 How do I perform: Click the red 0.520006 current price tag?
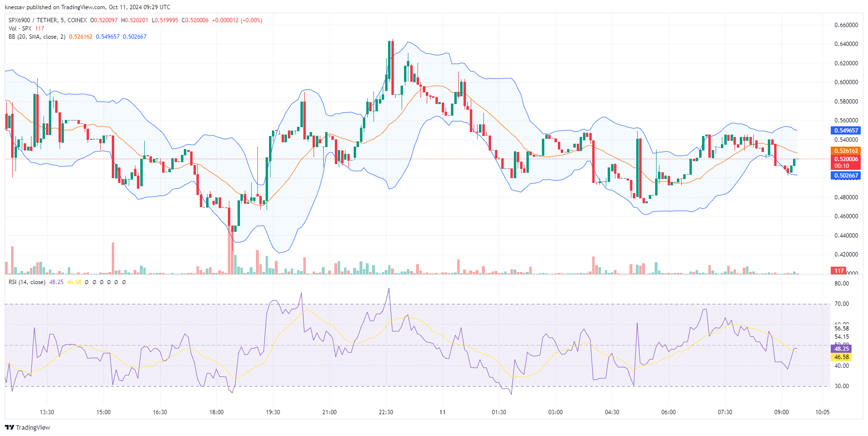click(846, 159)
